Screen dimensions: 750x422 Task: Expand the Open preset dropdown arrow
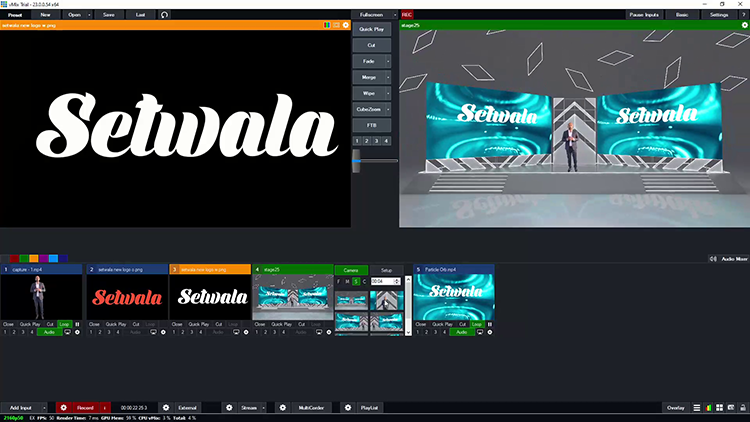(x=90, y=15)
